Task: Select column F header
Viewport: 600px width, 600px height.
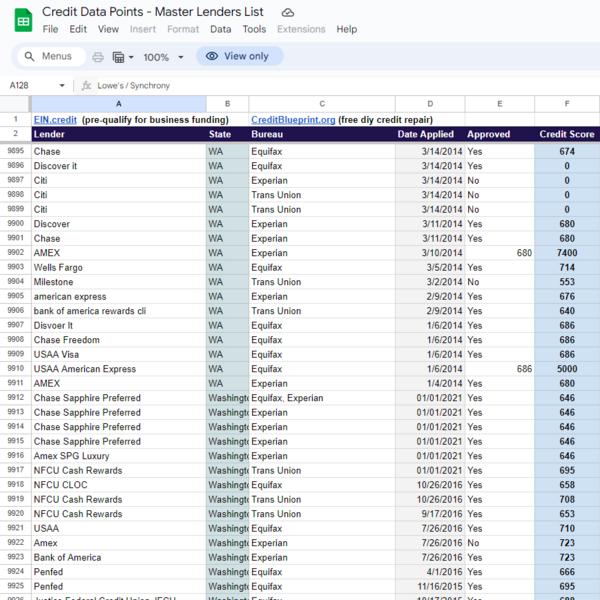Action: (567, 104)
